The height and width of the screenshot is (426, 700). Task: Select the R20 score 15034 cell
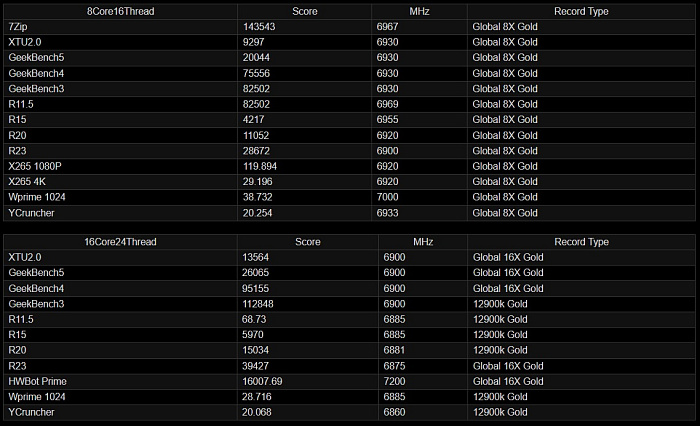(x=255, y=351)
